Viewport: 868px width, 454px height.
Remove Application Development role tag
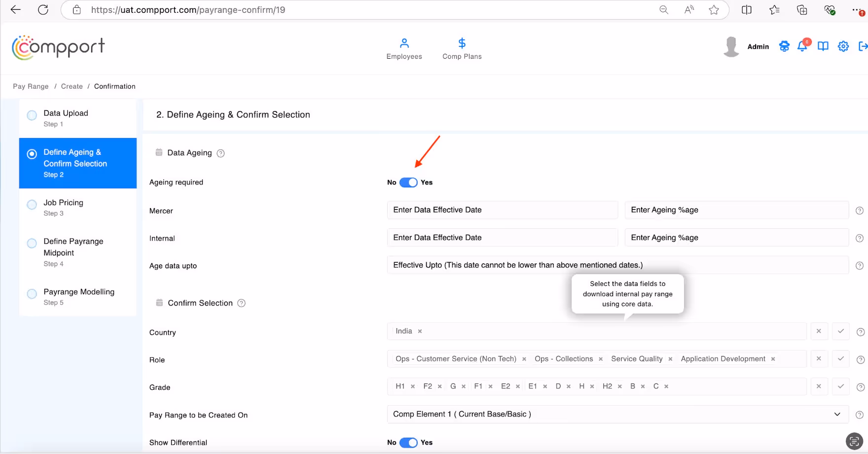(x=773, y=359)
